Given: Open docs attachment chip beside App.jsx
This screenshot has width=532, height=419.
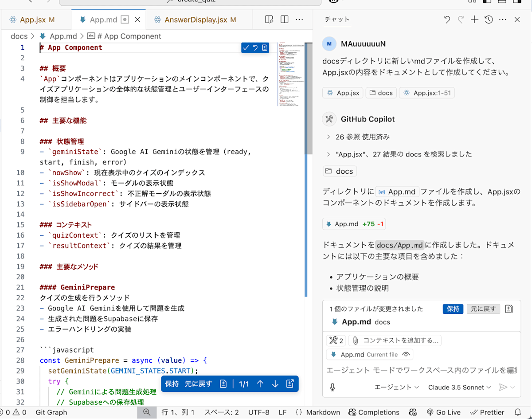Looking at the screenshot, I should point(381,93).
